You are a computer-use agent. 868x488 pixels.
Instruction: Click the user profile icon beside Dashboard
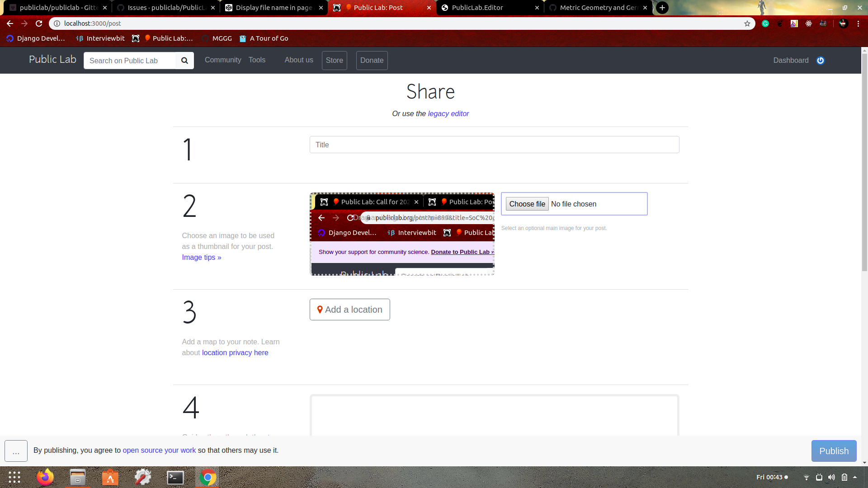[x=821, y=61]
